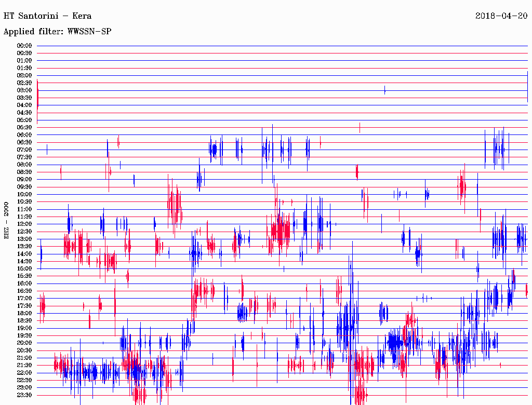This screenshot has width=532, height=405.
Task: Click the vertical EHZ - 2000 axis label
Action: pos(7,220)
